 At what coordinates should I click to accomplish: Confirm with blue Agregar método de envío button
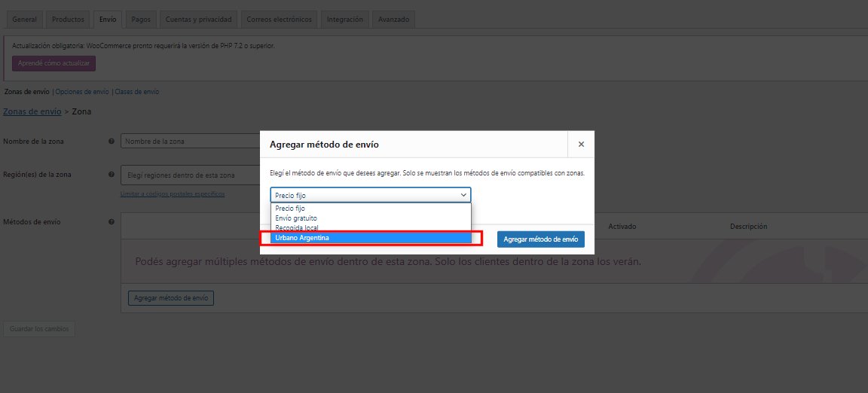click(540, 239)
